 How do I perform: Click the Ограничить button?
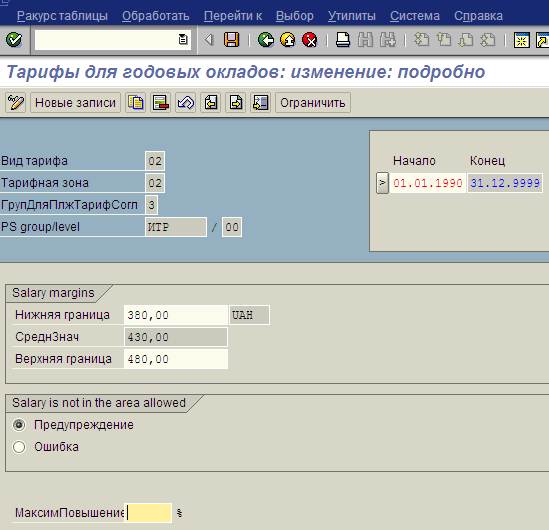pos(313,103)
